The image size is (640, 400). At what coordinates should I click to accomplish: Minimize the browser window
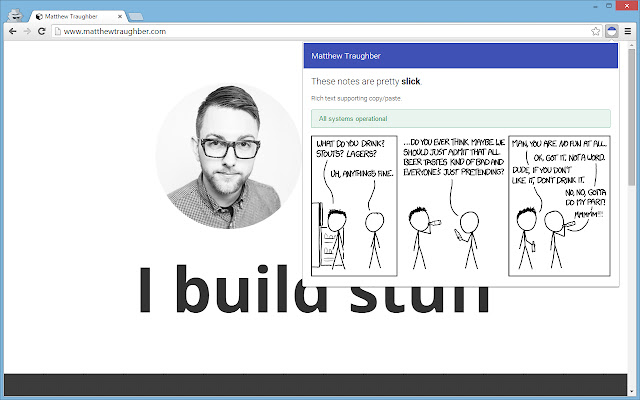tap(596, 6)
